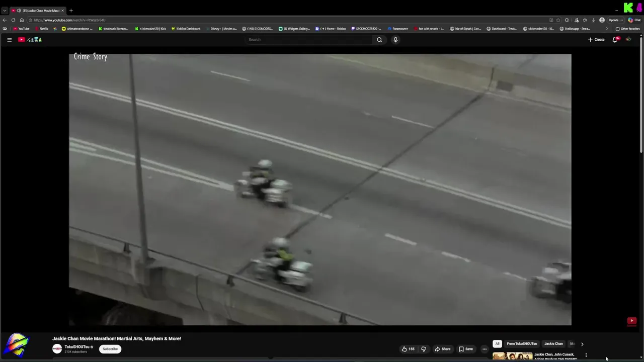
Task: Open YouTube bookmark in favorites bar
Action: pyautogui.click(x=21, y=29)
